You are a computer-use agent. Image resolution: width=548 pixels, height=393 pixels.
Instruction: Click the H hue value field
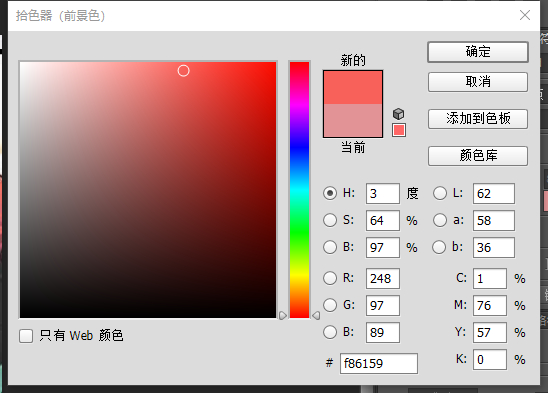point(383,193)
